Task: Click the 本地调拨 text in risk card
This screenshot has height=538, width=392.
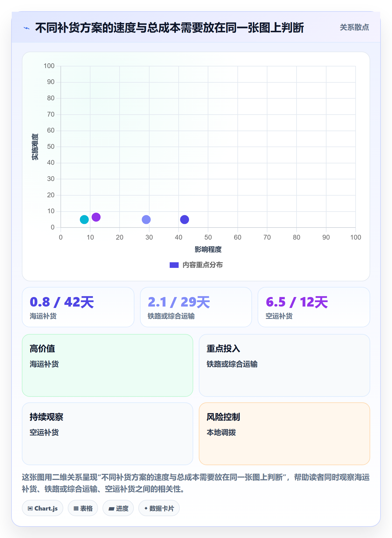Action: coord(221,432)
